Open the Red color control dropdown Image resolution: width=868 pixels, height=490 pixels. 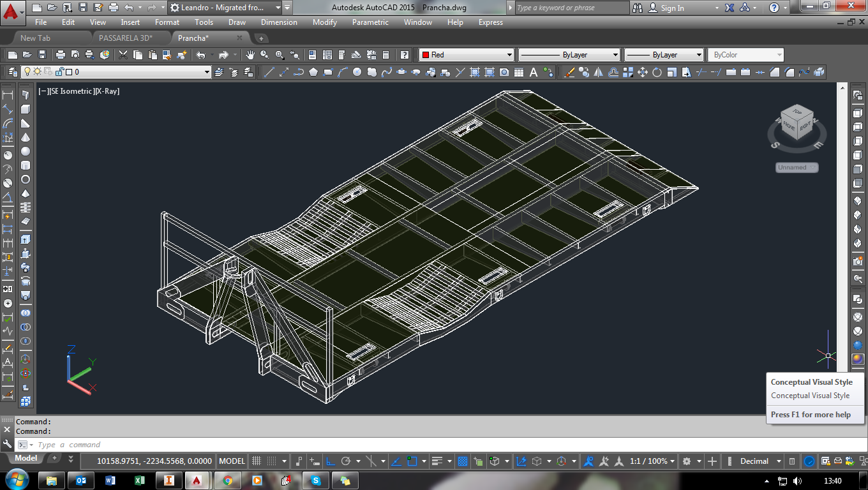tap(467, 55)
